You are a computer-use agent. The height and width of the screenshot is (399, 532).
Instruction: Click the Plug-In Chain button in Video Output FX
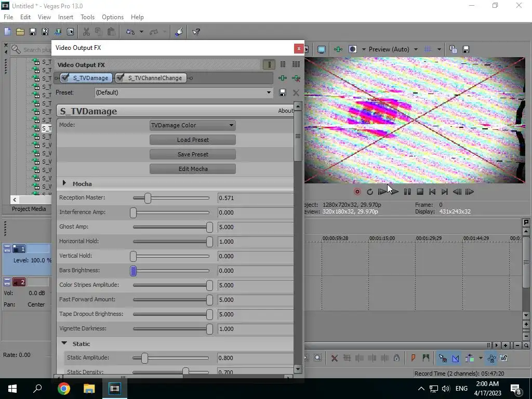point(282,78)
